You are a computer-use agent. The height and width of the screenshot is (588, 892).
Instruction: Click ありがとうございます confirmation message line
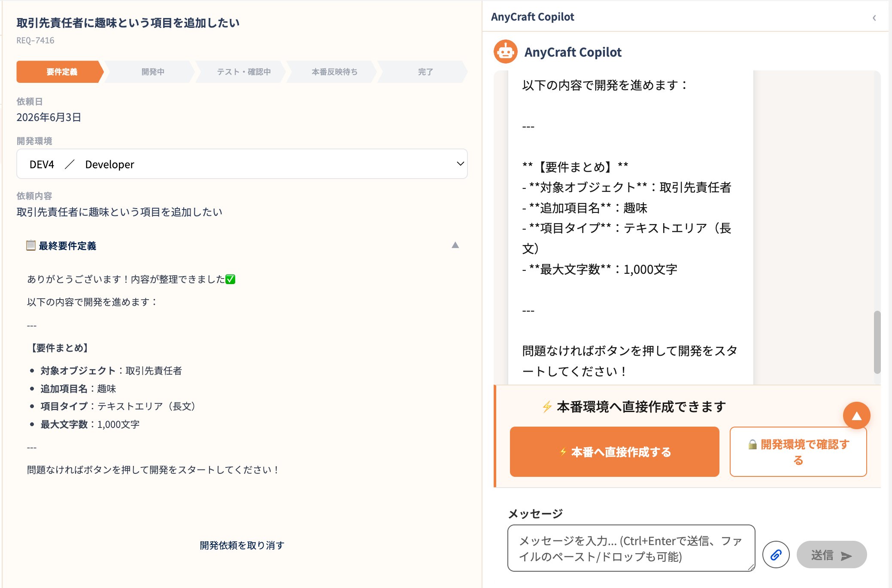coord(131,279)
